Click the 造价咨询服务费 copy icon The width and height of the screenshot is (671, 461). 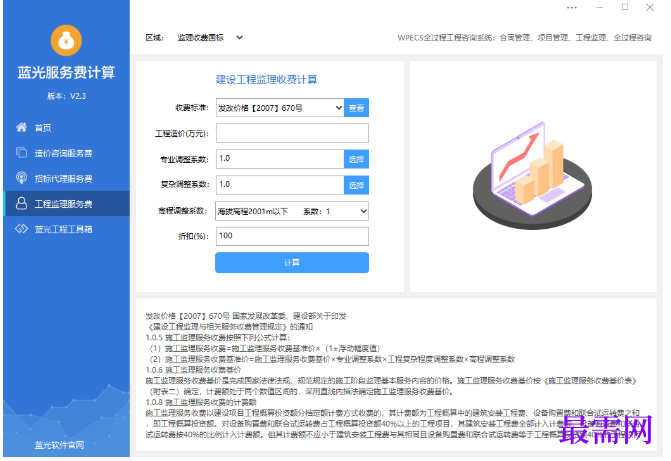click(21, 152)
